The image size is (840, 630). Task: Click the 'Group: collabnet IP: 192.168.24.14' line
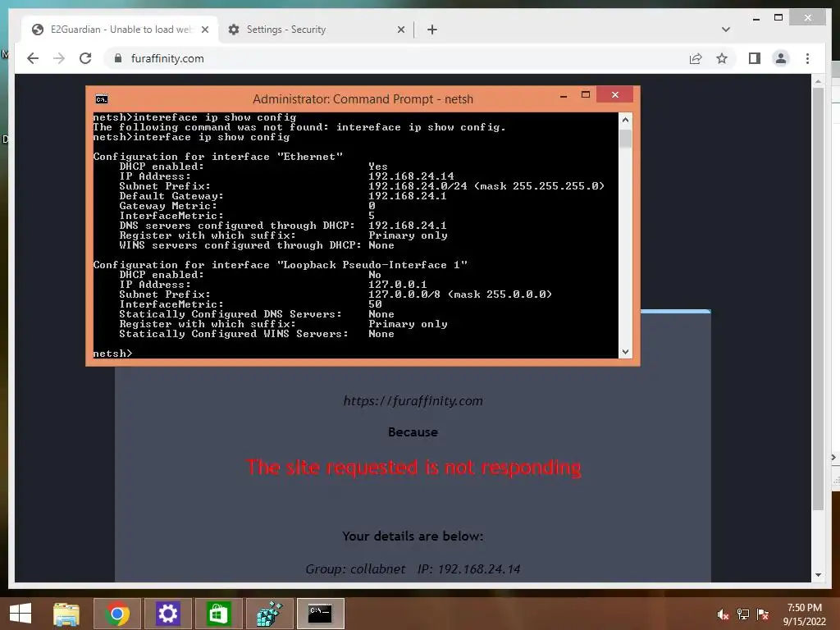coord(413,569)
